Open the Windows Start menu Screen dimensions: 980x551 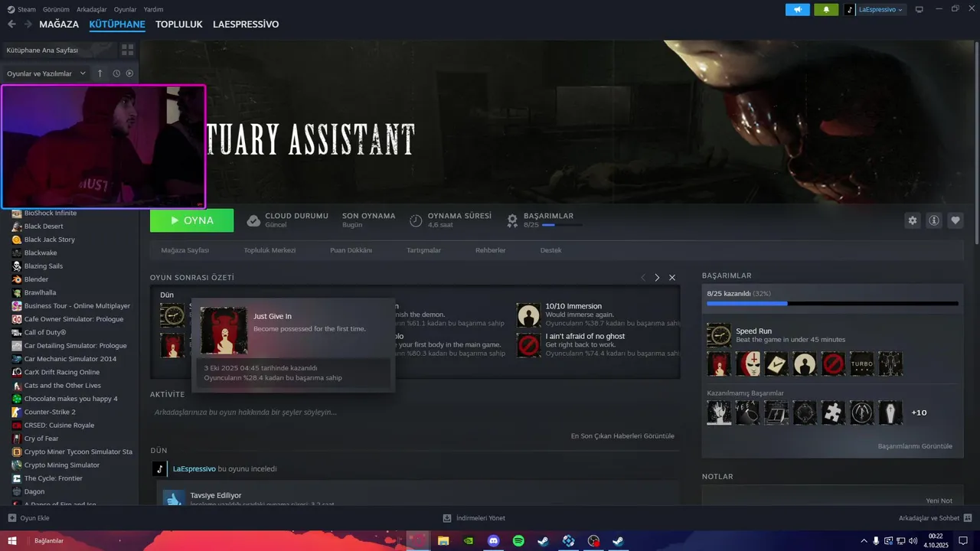point(11,540)
